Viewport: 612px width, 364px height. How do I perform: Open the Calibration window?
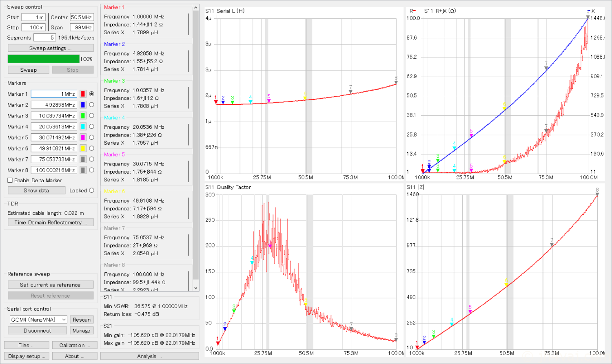tap(75, 345)
